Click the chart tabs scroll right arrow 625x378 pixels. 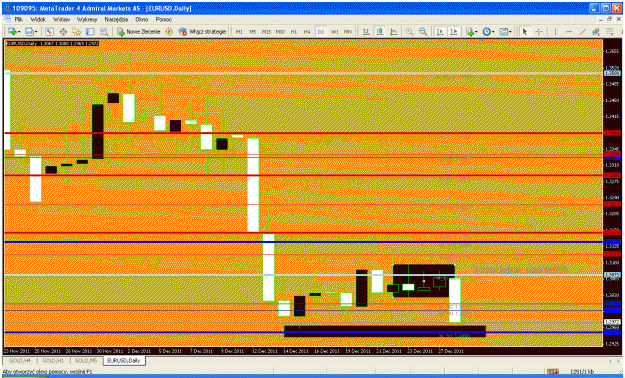[x=619, y=361]
